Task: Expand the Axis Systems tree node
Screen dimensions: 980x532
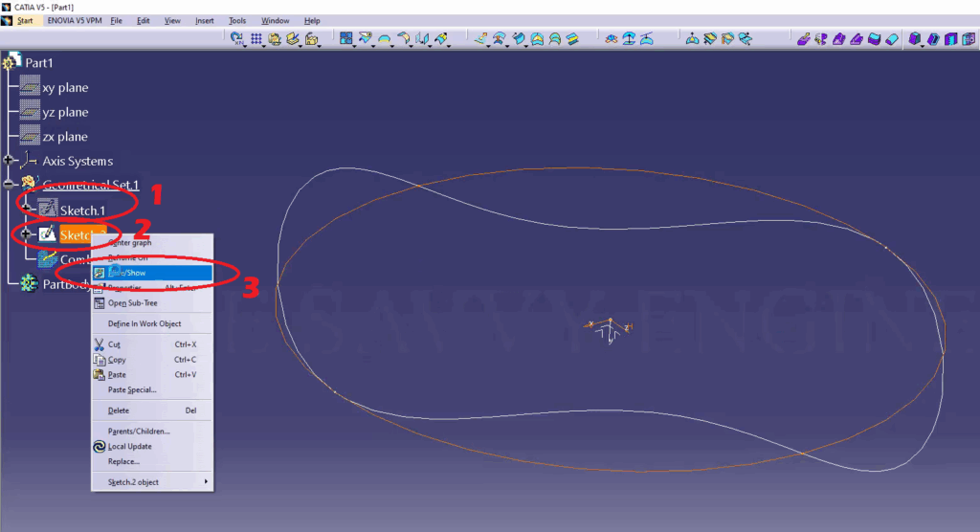Action: (8, 160)
